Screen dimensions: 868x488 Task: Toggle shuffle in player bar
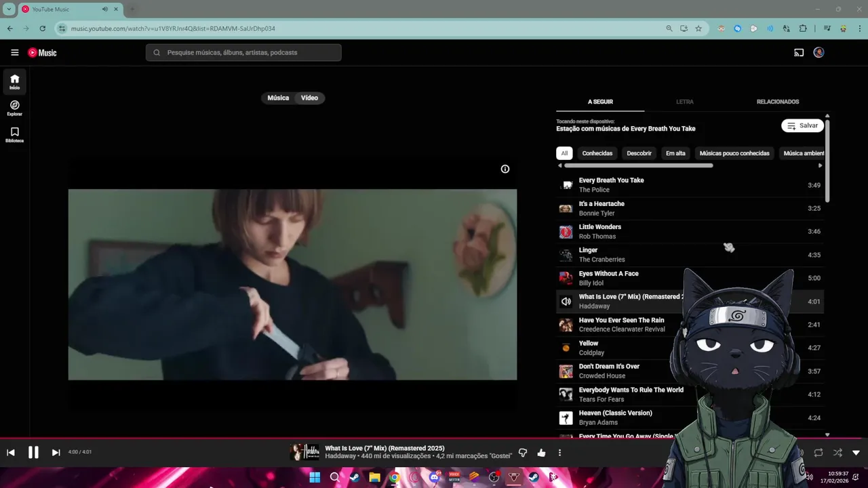tap(837, 453)
